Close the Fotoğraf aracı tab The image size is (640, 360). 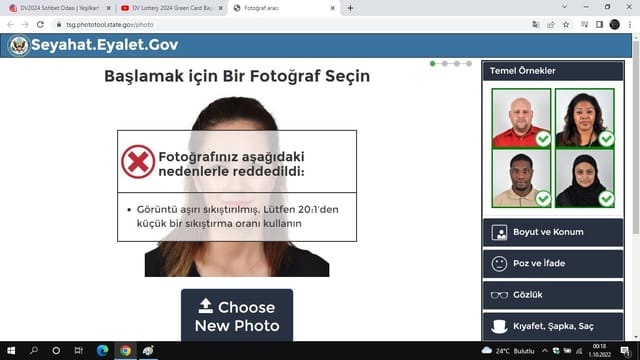pyautogui.click(x=332, y=8)
